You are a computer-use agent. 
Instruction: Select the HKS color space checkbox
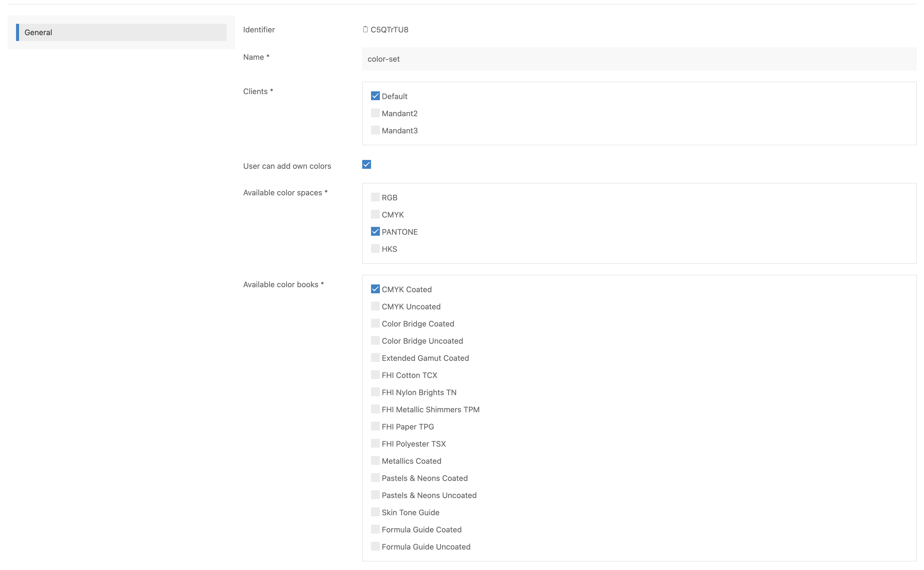pyautogui.click(x=375, y=249)
